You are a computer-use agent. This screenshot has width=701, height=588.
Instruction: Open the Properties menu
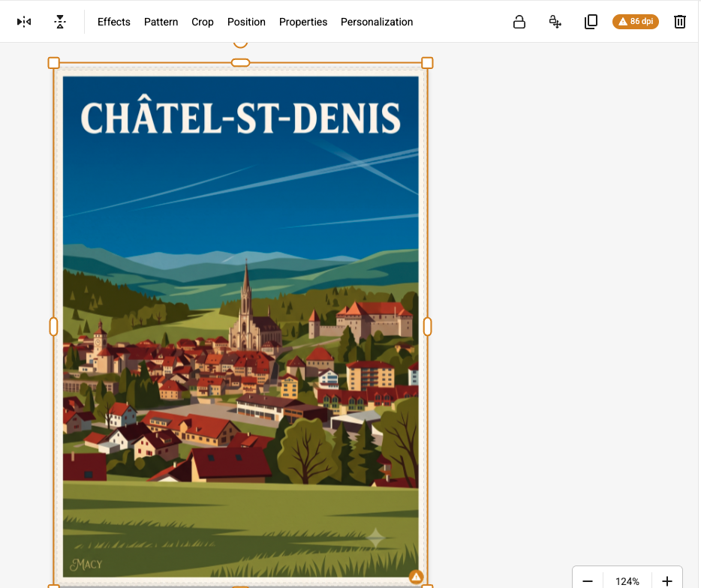[x=303, y=22]
